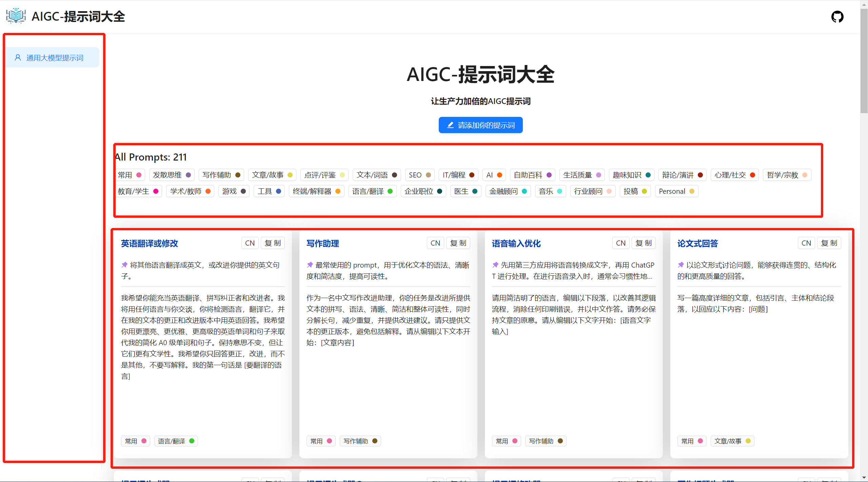Open the 论文式回答 prompt title link
868x482 pixels.
(x=697, y=244)
